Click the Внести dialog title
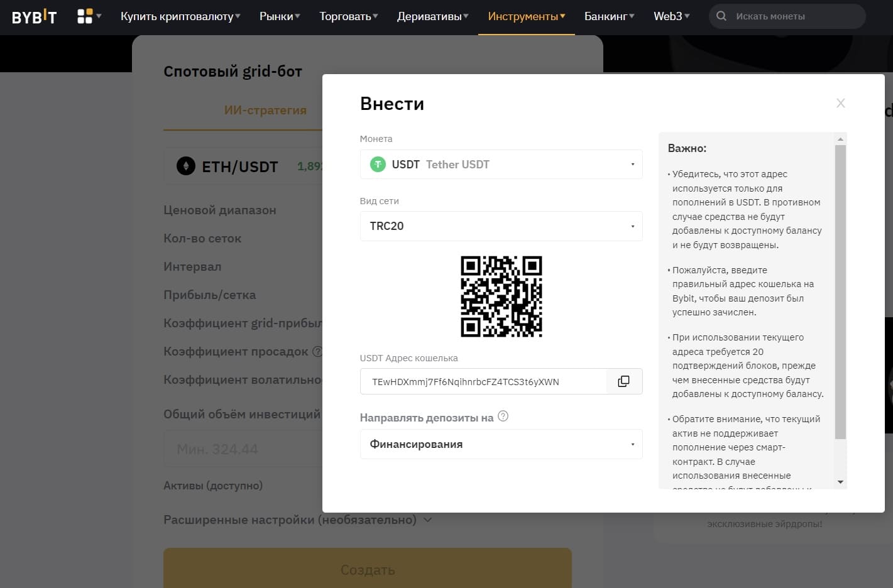The height and width of the screenshot is (588, 893). (392, 104)
